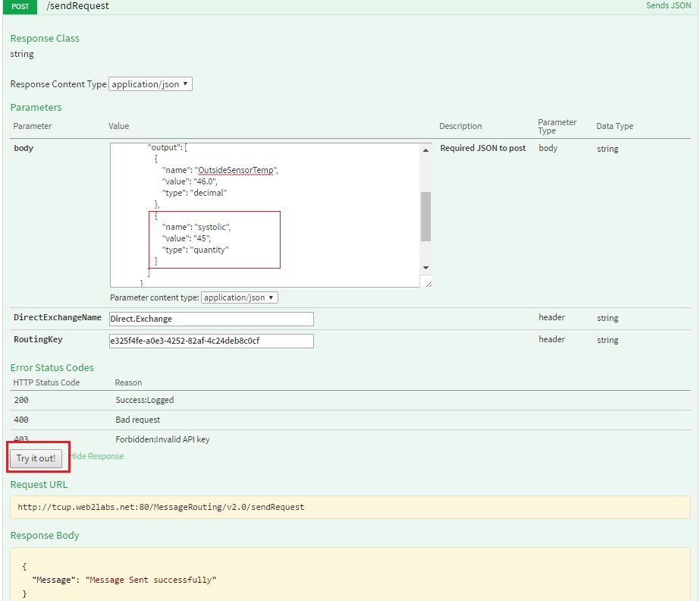
Task: Click the 400 status code cell
Action: coord(21,420)
